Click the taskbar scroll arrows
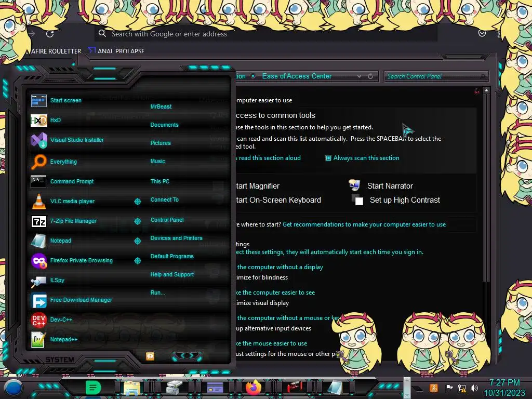Viewport: 532px width, 399px height. (407, 388)
